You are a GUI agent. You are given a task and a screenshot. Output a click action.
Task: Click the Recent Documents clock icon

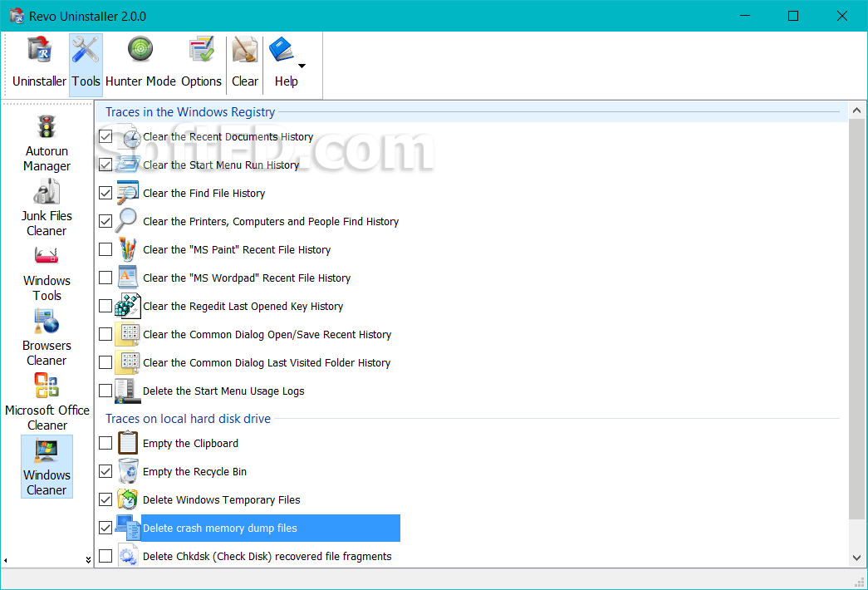tap(129, 136)
